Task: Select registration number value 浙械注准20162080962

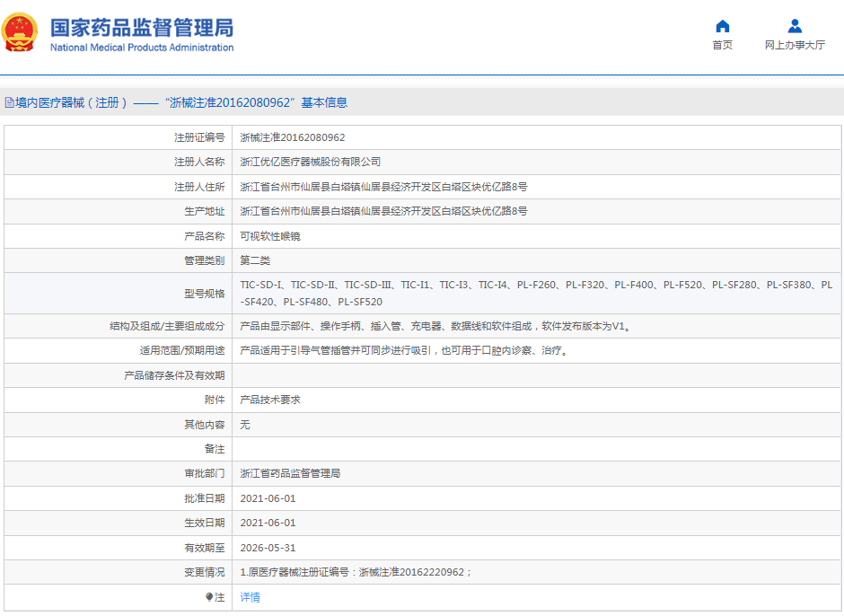Action: point(293,137)
